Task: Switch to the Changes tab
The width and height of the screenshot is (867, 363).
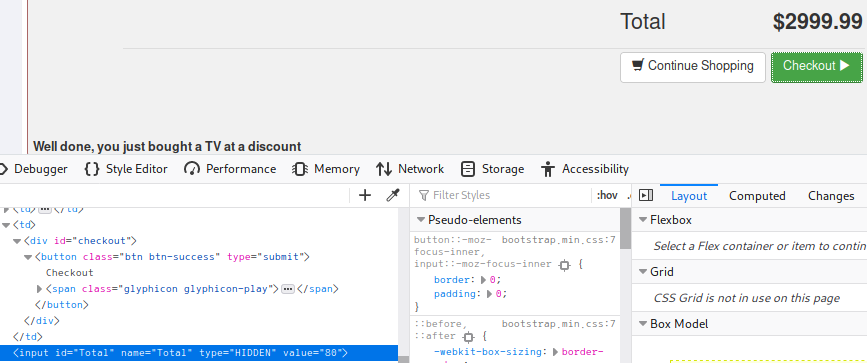Action: coord(831,196)
